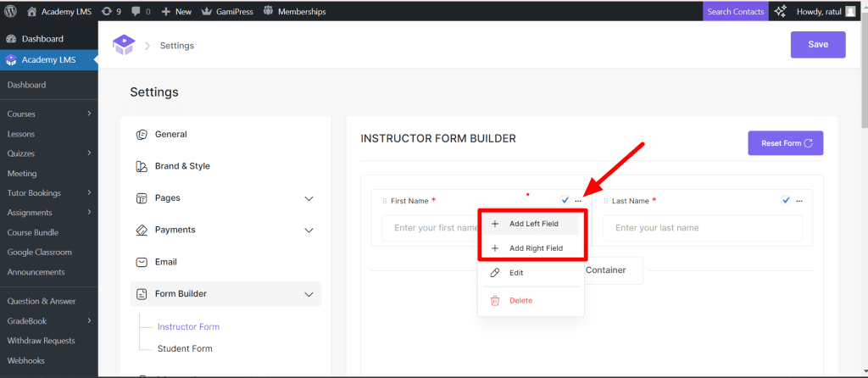This screenshot has height=378, width=868.
Task: Expand the GradeBook submenu arrow
Action: tap(89, 320)
